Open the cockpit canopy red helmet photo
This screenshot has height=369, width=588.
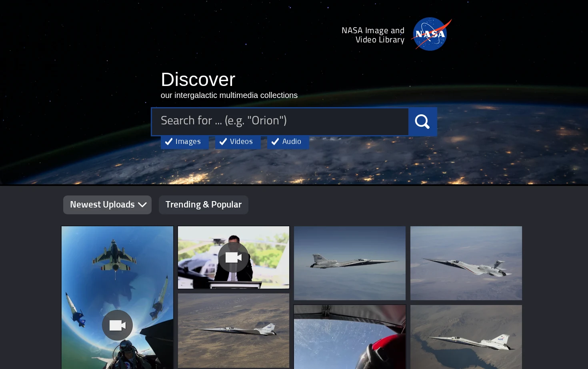(350, 337)
